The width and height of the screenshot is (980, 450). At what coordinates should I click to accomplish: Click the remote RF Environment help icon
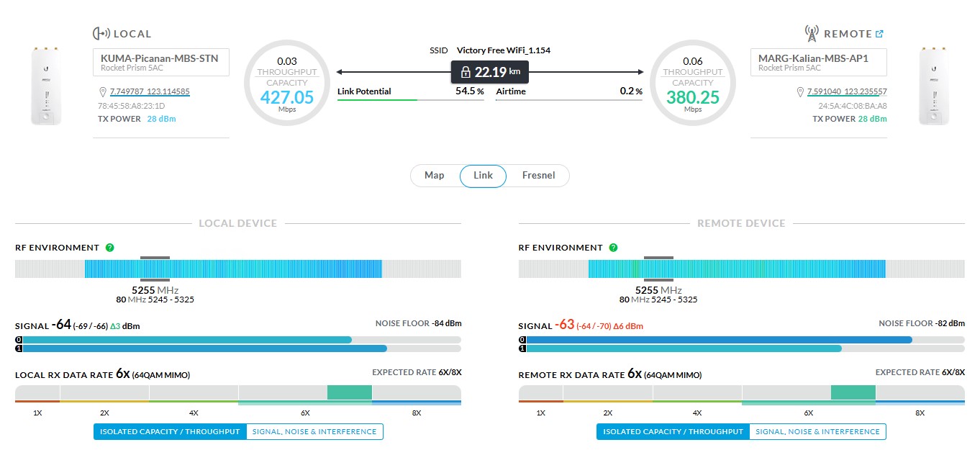point(613,248)
